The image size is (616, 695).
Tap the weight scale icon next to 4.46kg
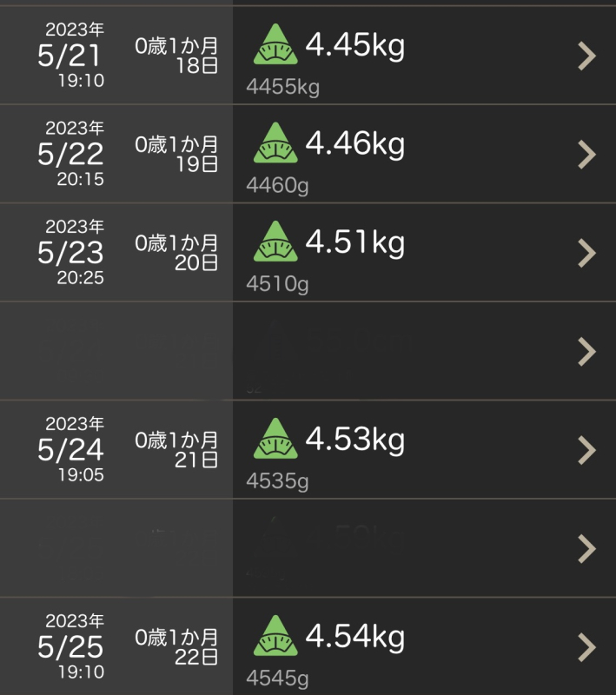pos(275,142)
